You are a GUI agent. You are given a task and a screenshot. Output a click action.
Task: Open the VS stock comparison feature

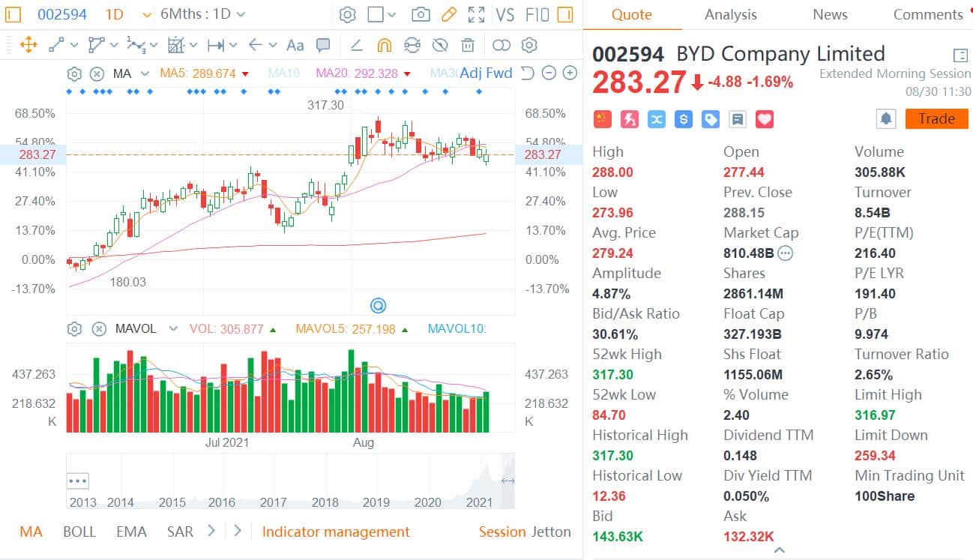(x=505, y=14)
